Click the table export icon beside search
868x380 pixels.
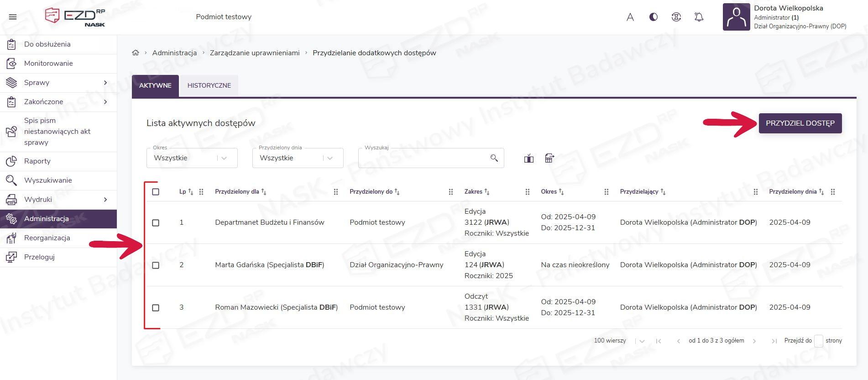pos(549,158)
